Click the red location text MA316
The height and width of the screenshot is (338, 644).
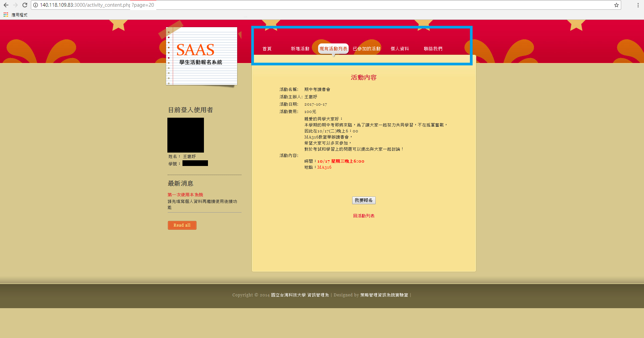pos(324,167)
